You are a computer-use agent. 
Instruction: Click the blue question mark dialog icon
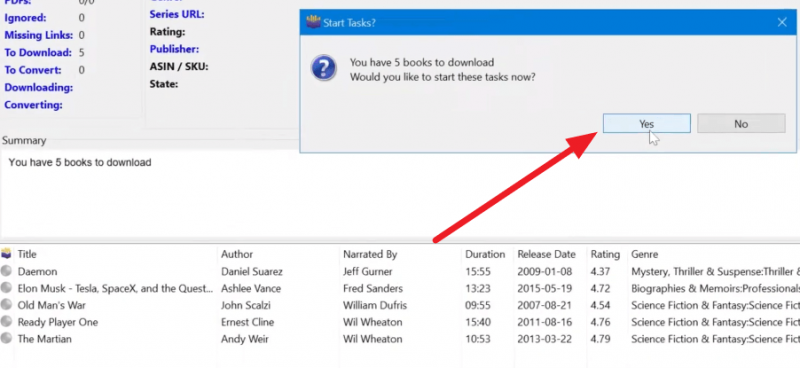pyautogui.click(x=324, y=68)
